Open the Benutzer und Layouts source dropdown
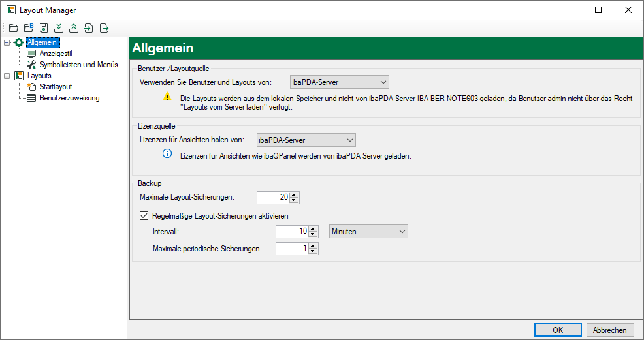 point(339,82)
